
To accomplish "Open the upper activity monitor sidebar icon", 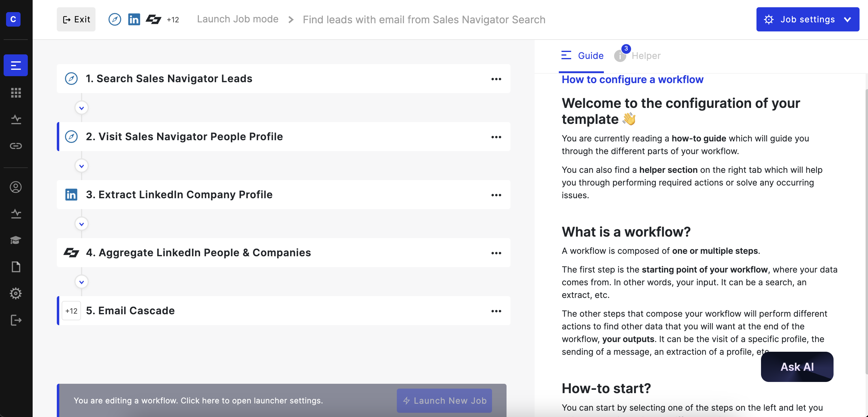I will click(16, 120).
